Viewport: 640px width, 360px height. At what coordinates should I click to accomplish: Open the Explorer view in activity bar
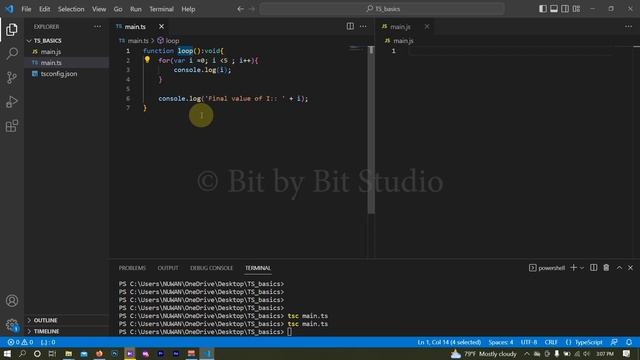(12, 29)
